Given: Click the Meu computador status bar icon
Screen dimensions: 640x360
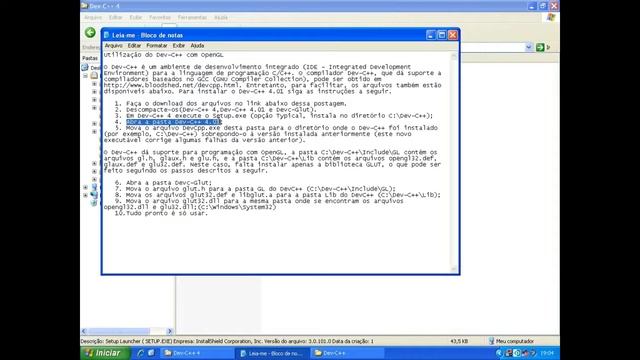Looking at the screenshot, I should click(491, 341).
